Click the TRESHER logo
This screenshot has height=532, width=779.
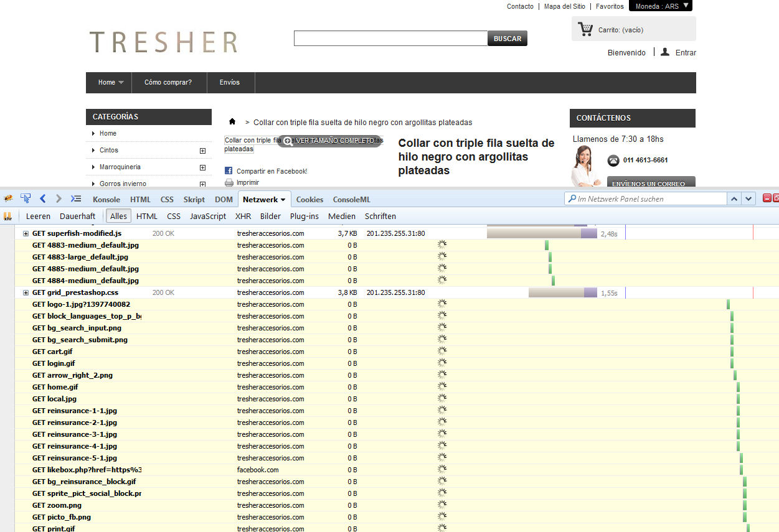point(164,42)
